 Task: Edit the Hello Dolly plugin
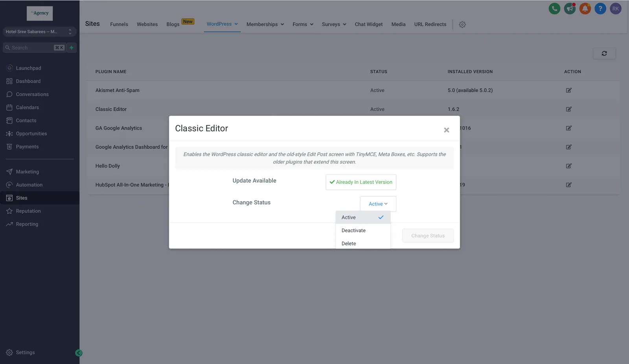[x=568, y=166]
